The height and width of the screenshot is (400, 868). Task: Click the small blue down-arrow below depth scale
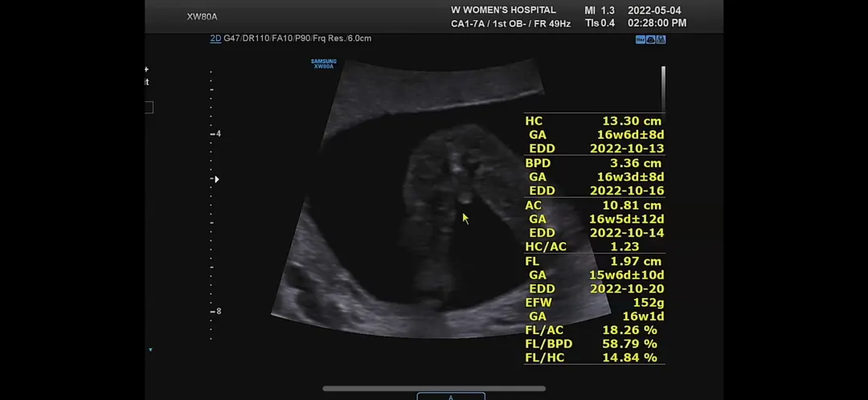[x=150, y=349]
